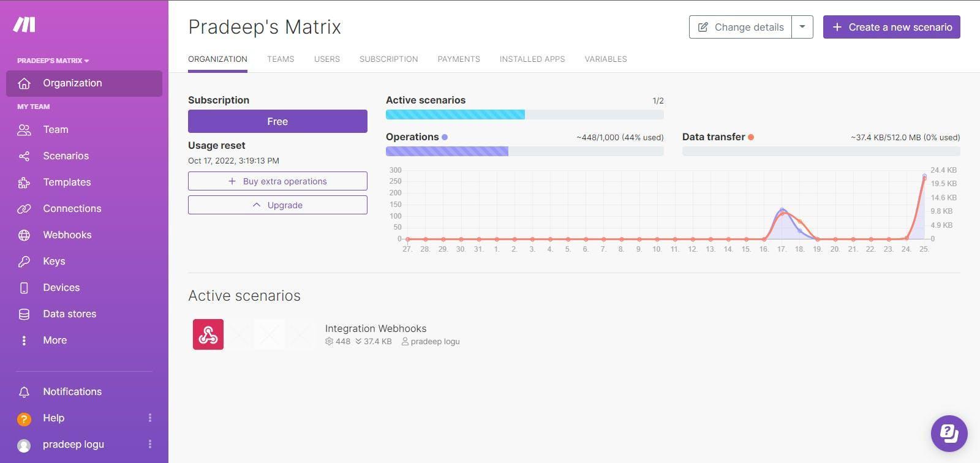Click the ~37.4 KB/512.0 MB usage text
This screenshot has width=980, height=463.
point(905,138)
